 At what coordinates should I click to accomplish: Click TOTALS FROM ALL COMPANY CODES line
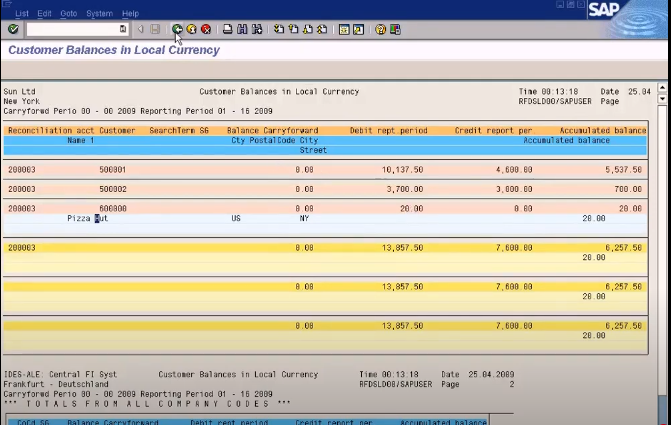(147, 404)
